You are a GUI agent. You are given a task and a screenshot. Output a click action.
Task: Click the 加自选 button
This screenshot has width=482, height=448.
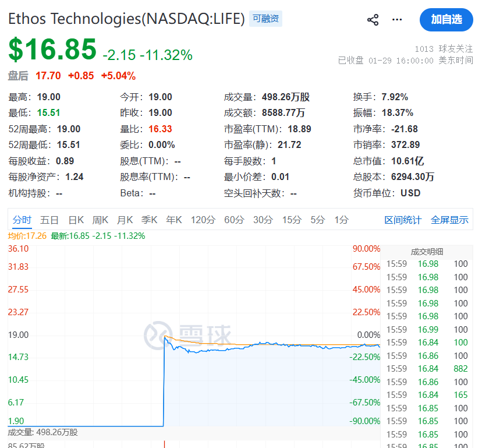[446, 20]
